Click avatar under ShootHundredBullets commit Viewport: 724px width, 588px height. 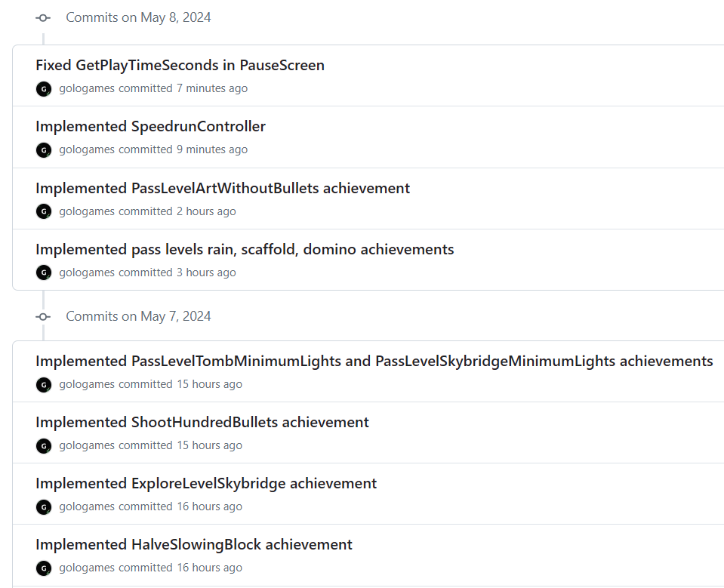click(x=44, y=446)
